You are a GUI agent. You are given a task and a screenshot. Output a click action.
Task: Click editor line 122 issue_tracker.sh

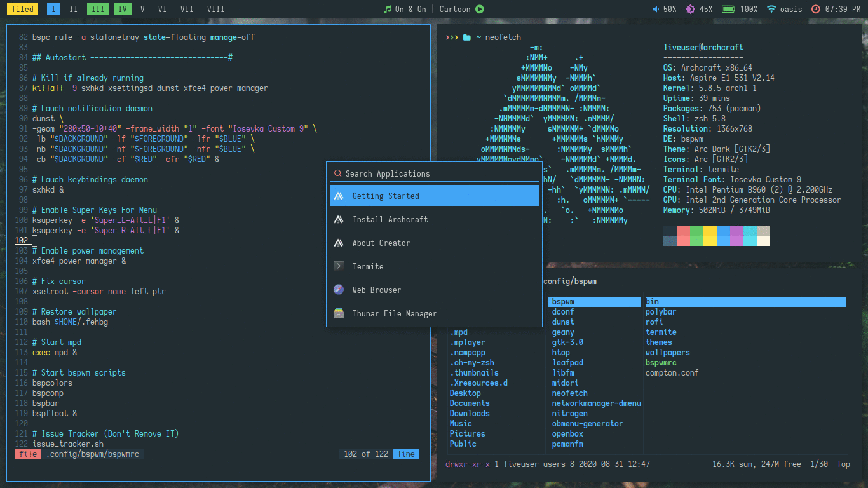[x=68, y=444]
